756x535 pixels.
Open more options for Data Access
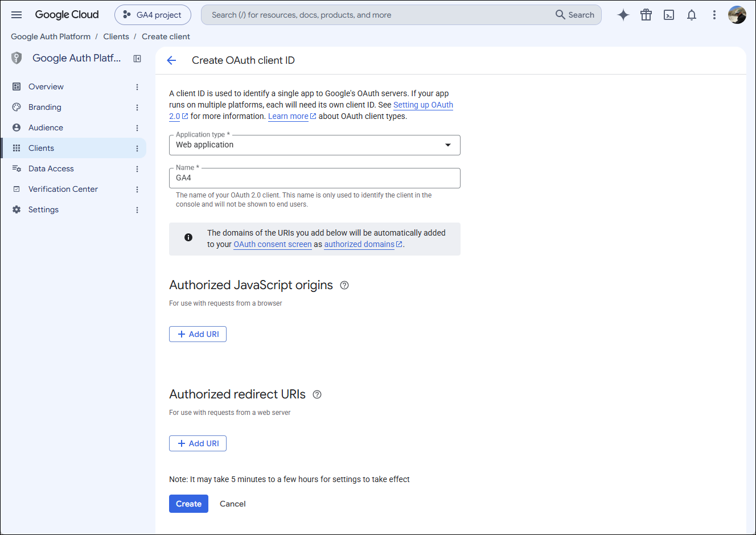coord(137,169)
